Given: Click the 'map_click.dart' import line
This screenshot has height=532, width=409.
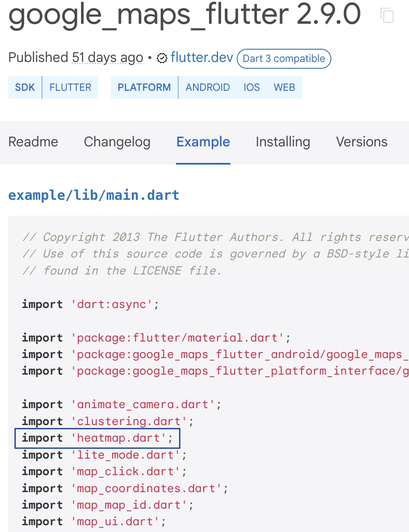Looking at the screenshot, I should pyautogui.click(x=104, y=471).
